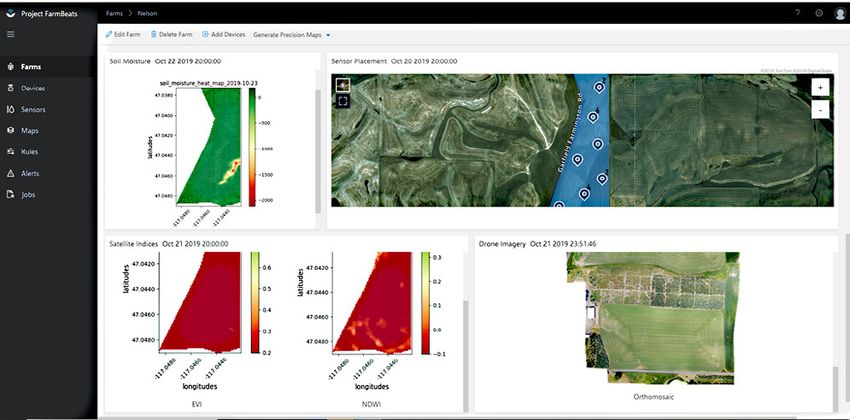Image resolution: width=850 pixels, height=420 pixels.
Task: Switch map base layer thumbnail
Action: point(343,85)
